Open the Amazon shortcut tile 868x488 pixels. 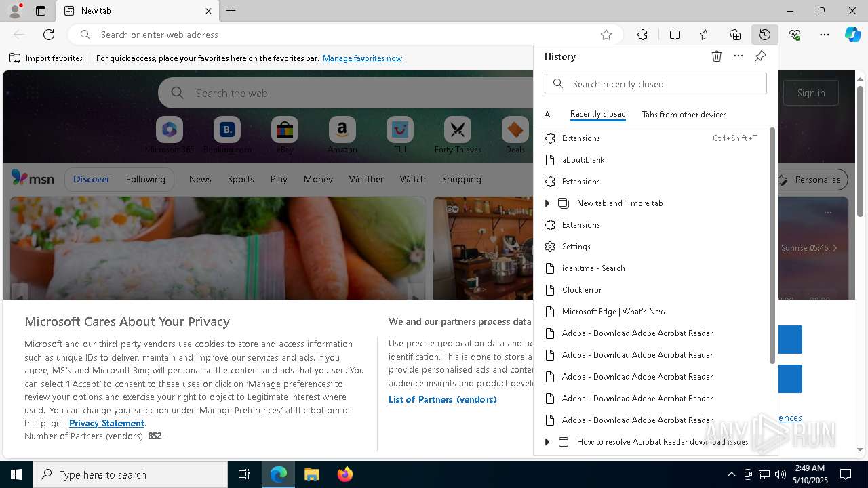pyautogui.click(x=342, y=136)
